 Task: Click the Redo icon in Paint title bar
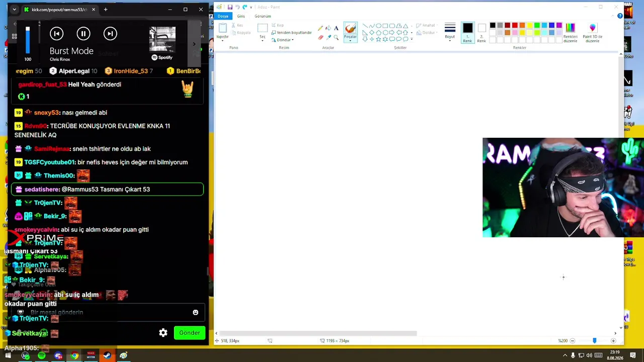[x=245, y=7]
